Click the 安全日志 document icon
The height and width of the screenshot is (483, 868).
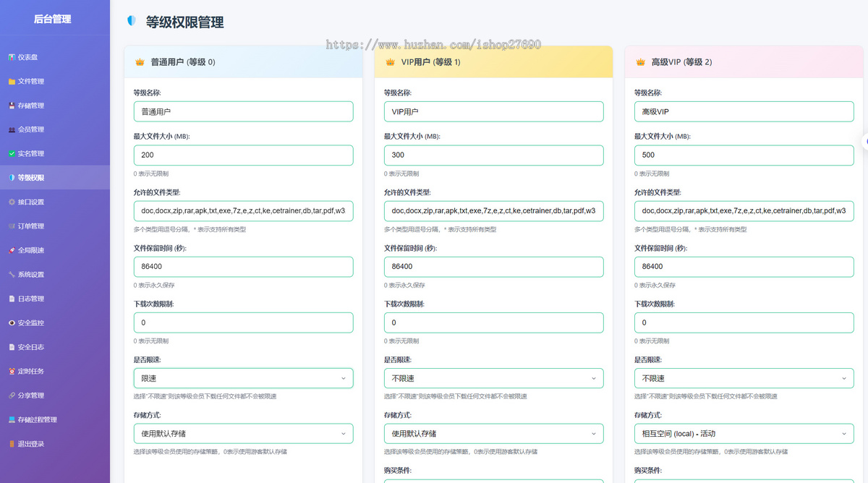click(x=12, y=347)
